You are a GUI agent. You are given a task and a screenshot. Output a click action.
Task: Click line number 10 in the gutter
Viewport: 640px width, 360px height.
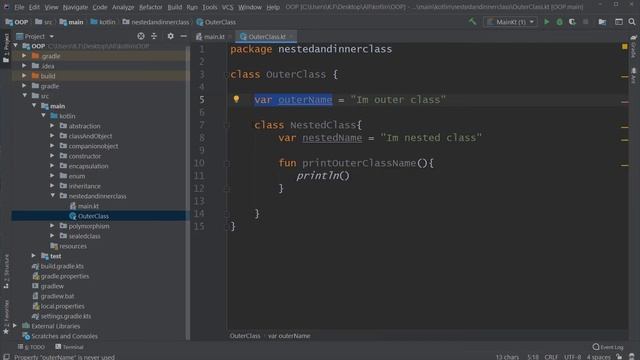[x=199, y=163]
